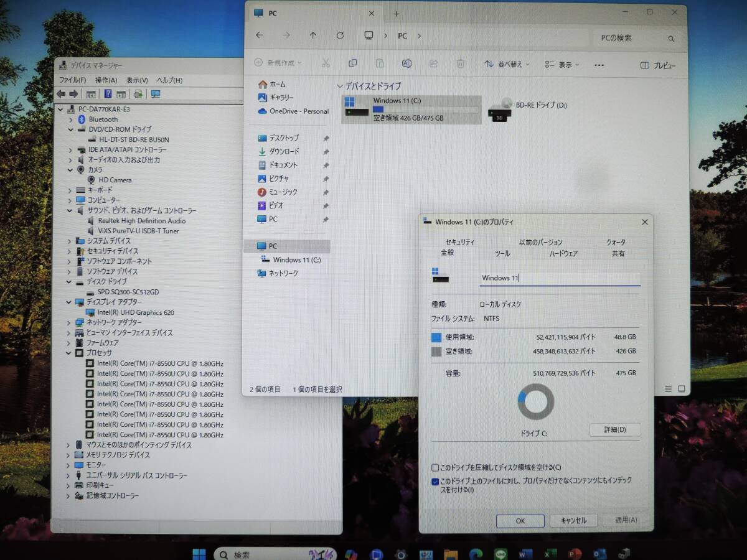Screen dimensions: 747x560
Task: Click the monitor scan-hardware icon in Device Manager
Action: (156, 94)
